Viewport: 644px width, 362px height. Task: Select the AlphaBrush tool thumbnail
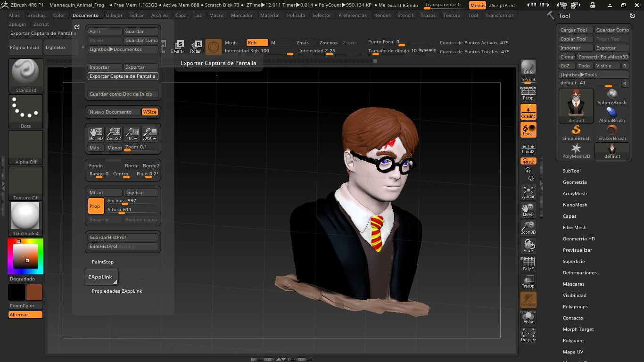pyautogui.click(x=612, y=115)
